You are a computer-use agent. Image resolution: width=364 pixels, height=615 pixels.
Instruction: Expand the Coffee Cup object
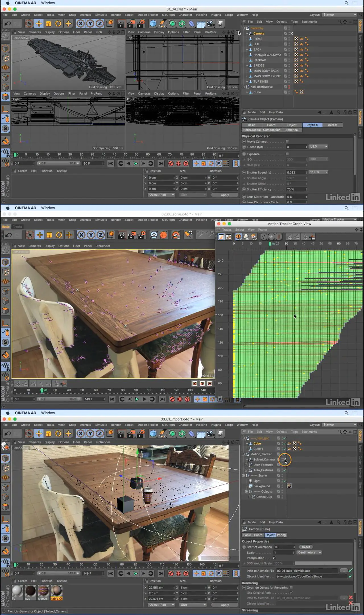coord(249,497)
